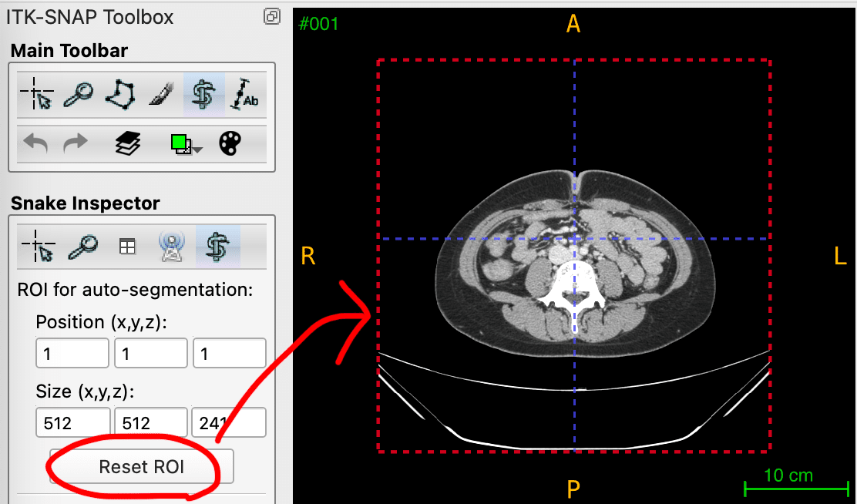Image resolution: width=857 pixels, height=504 pixels.
Task: Open the Layer Inspector stack icon
Action: [x=128, y=143]
